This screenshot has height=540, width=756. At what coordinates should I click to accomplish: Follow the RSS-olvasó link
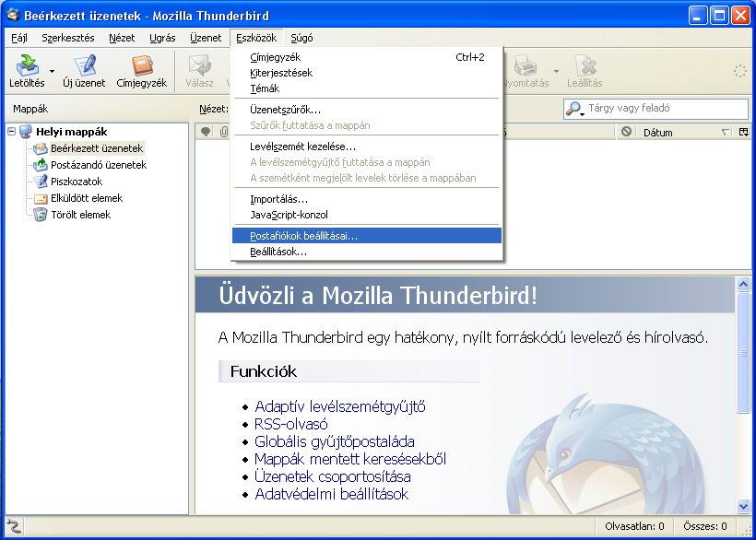click(290, 424)
